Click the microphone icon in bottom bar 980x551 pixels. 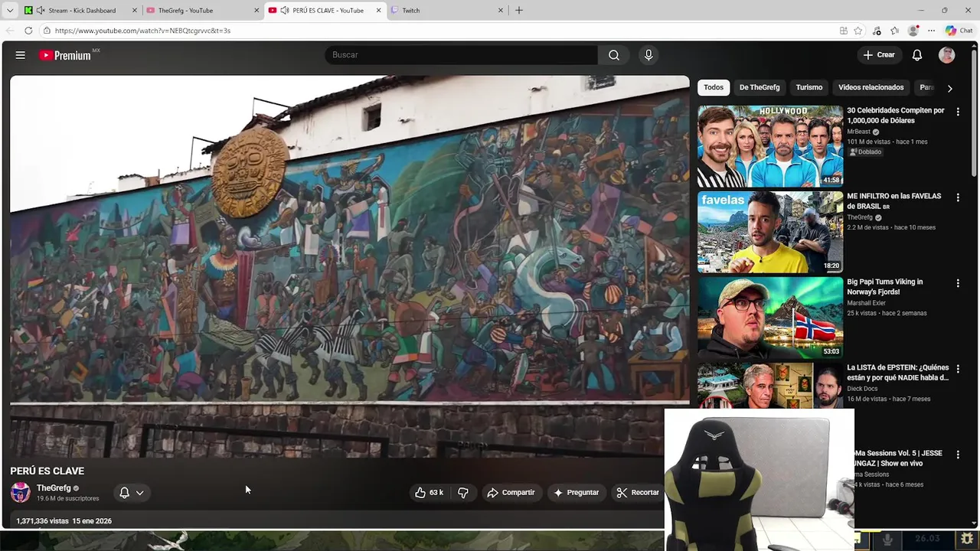pyautogui.click(x=887, y=539)
